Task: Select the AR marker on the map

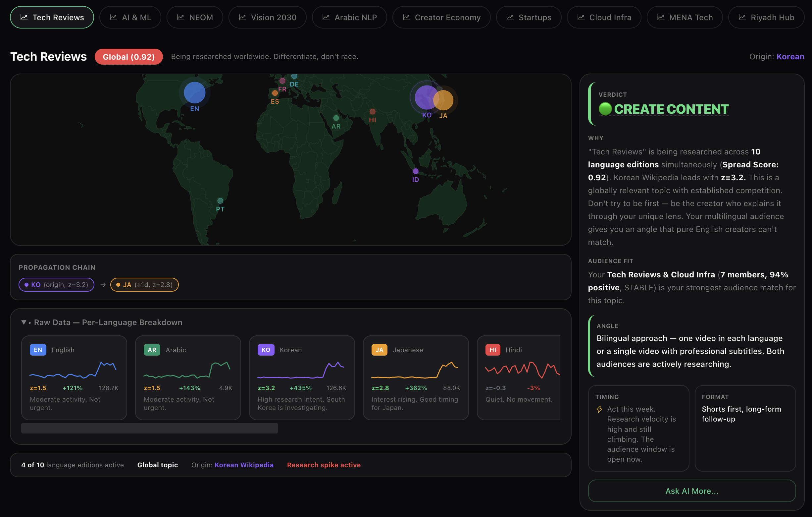Action: point(336,118)
